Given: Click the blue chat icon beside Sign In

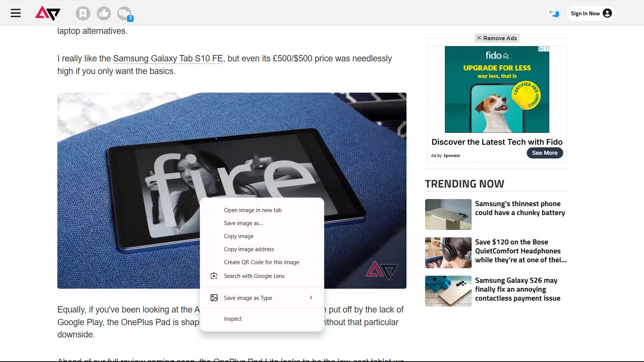Looking at the screenshot, I should (x=554, y=13).
